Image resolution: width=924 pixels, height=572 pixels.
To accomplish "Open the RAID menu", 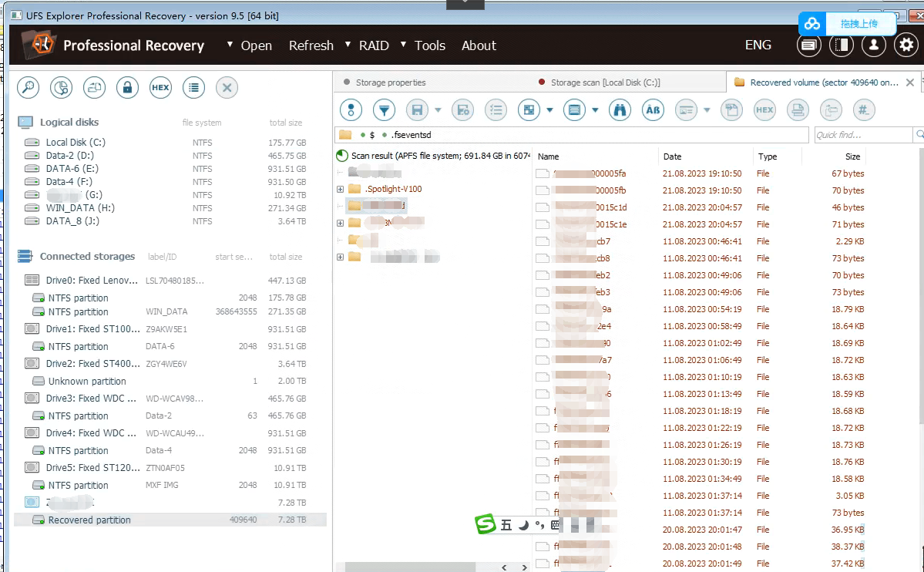I will click(x=374, y=45).
